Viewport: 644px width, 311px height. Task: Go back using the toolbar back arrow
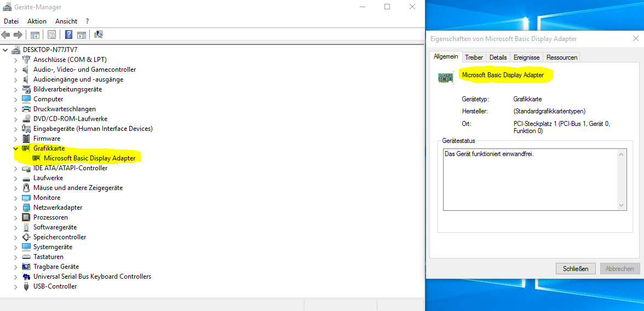click(5, 34)
